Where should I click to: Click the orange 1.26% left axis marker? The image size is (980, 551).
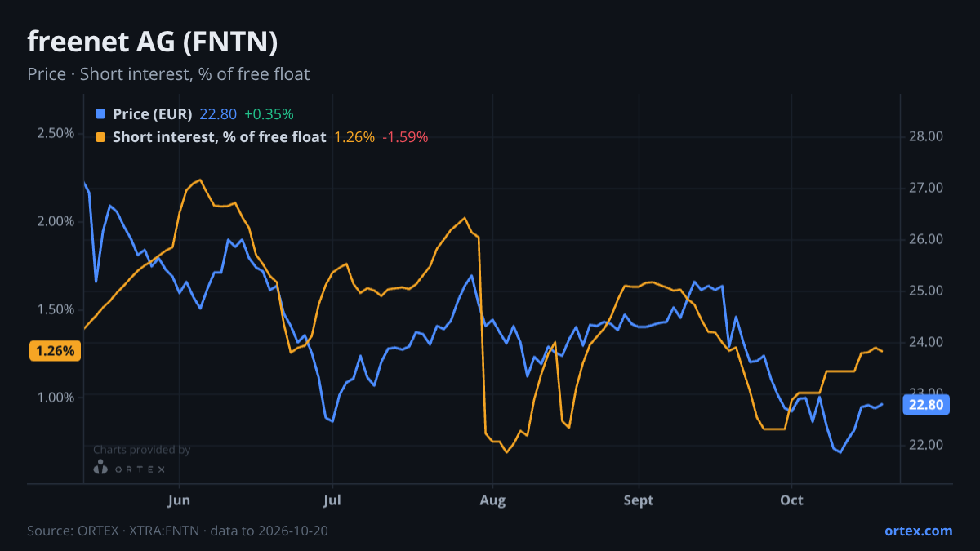click(x=56, y=351)
